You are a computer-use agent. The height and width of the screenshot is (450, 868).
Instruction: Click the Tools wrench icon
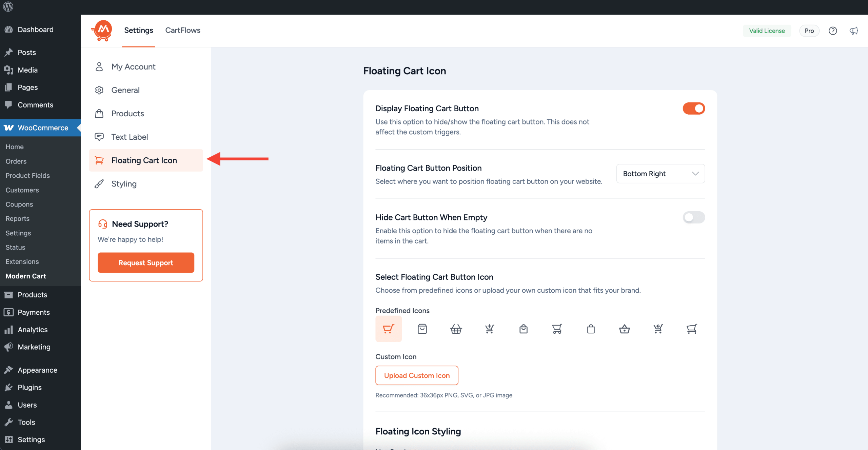point(9,422)
